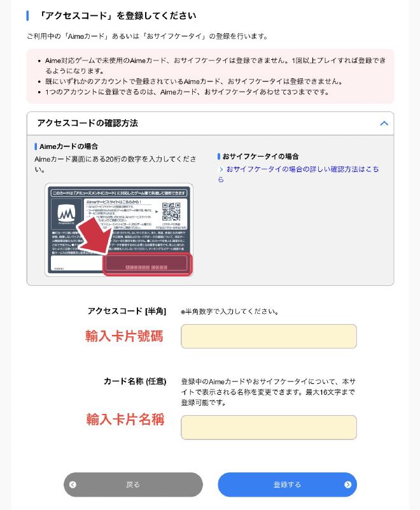Click the small arrow before おサイフケータイ link
420x510 pixels.
pos(221,169)
